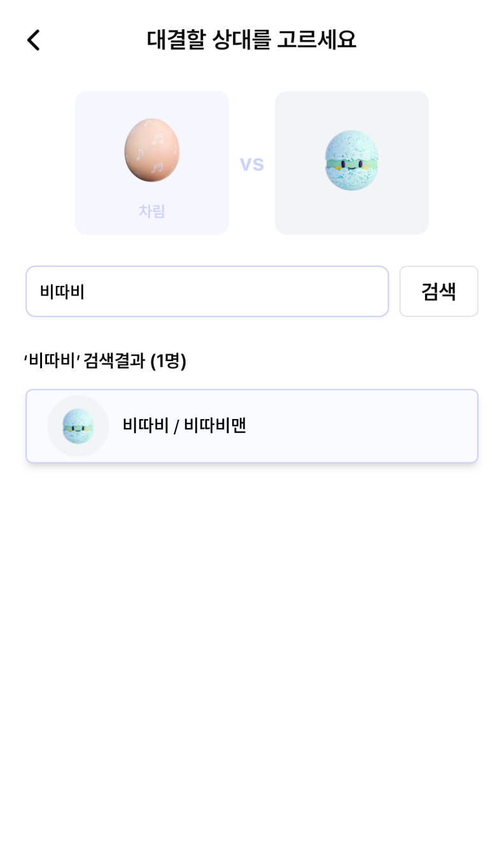Select the 비따비 / 비따비맨 result row

252,426
